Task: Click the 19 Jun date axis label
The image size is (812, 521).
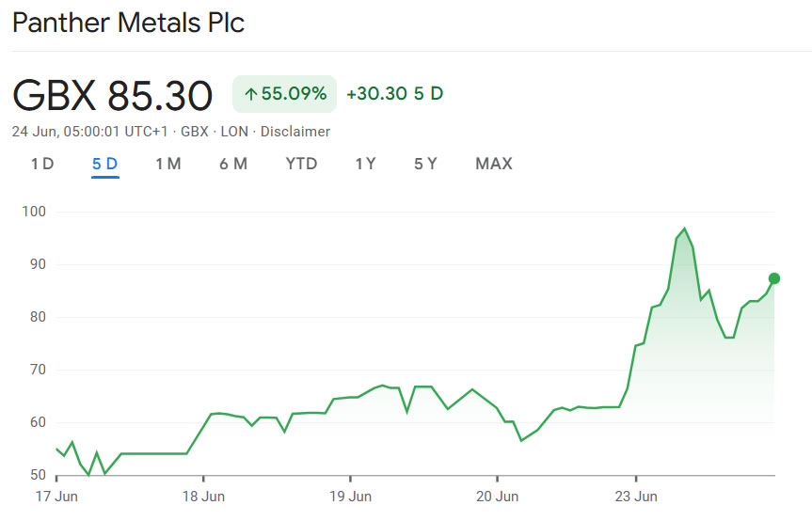Action: tap(350, 494)
